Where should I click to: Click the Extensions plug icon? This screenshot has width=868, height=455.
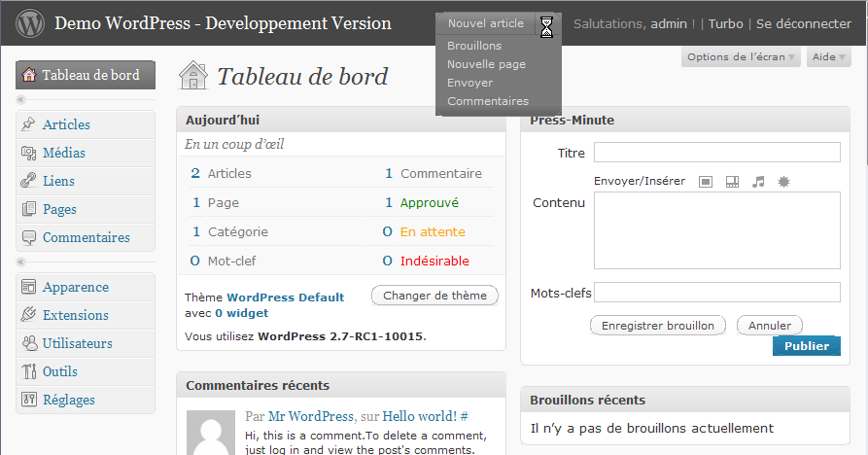point(28,314)
